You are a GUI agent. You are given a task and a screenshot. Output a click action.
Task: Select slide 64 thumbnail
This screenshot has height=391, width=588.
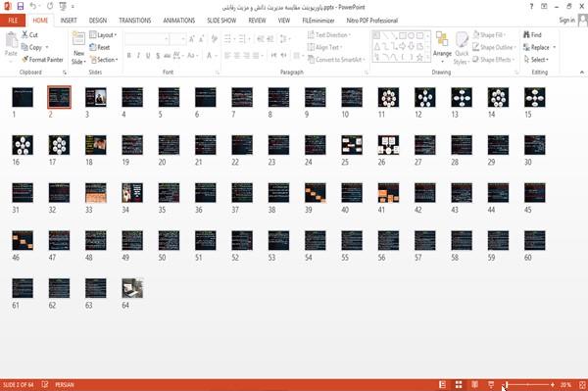[x=132, y=288]
